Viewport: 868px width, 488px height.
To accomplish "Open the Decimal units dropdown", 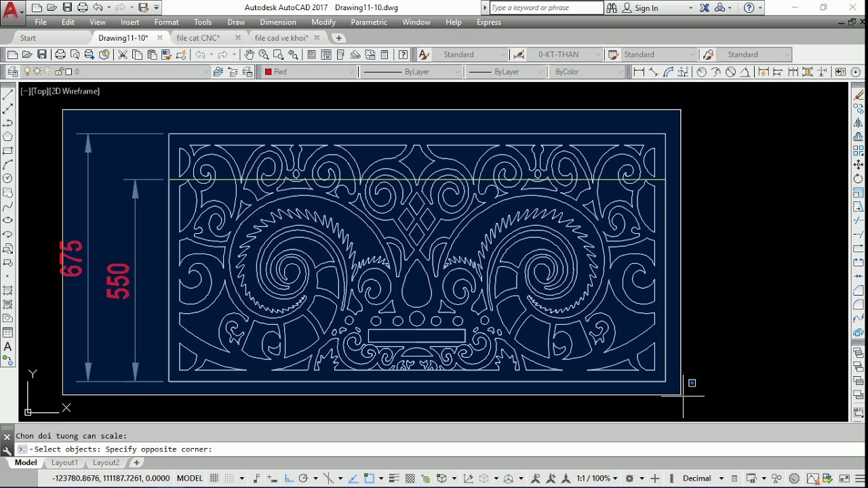I will [703, 479].
